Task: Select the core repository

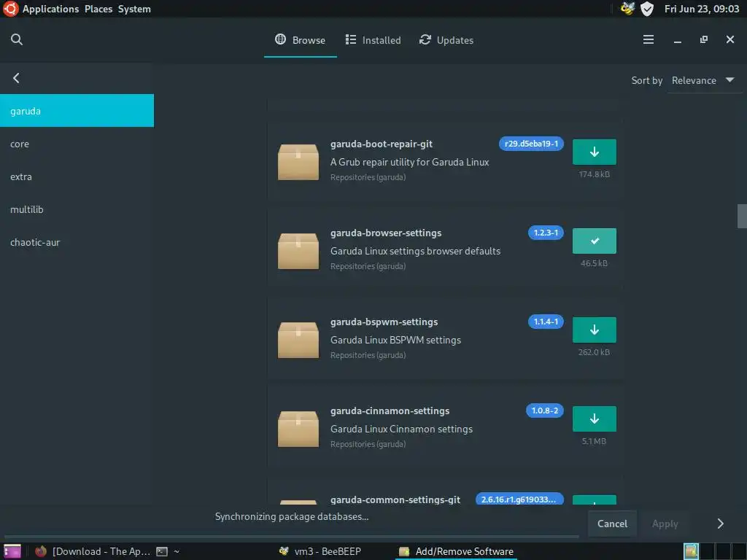Action: tap(77, 144)
